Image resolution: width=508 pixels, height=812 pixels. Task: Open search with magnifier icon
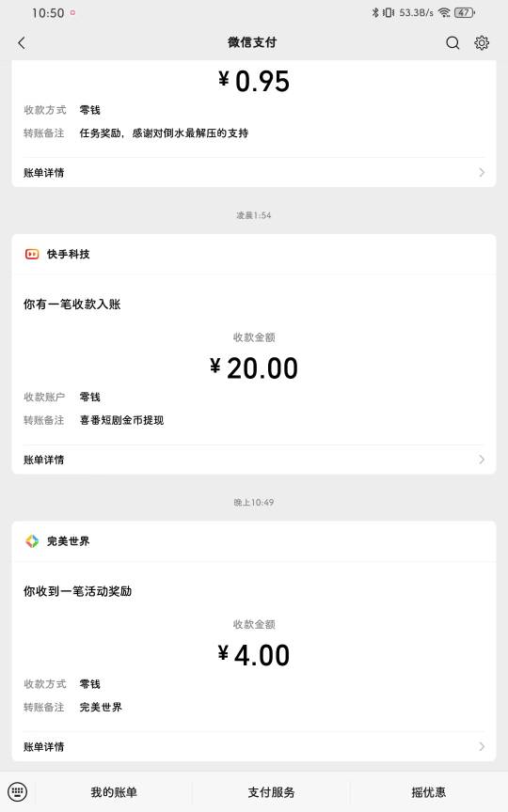[x=452, y=43]
